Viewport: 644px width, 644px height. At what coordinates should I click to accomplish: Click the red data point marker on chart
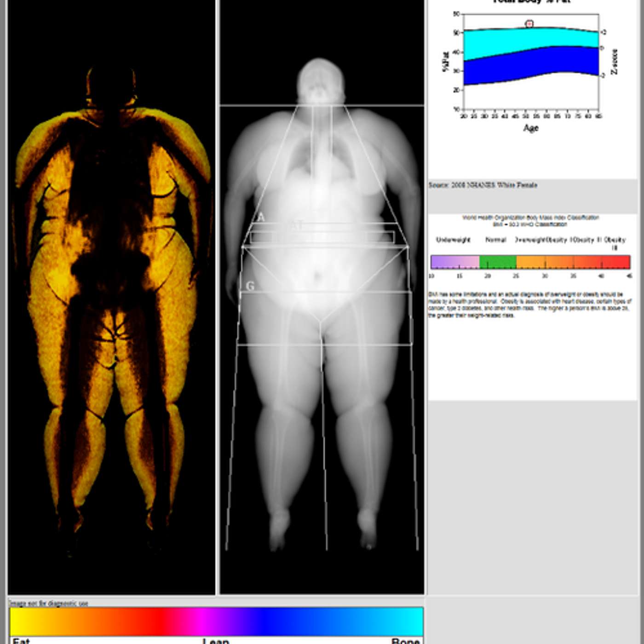tap(529, 24)
